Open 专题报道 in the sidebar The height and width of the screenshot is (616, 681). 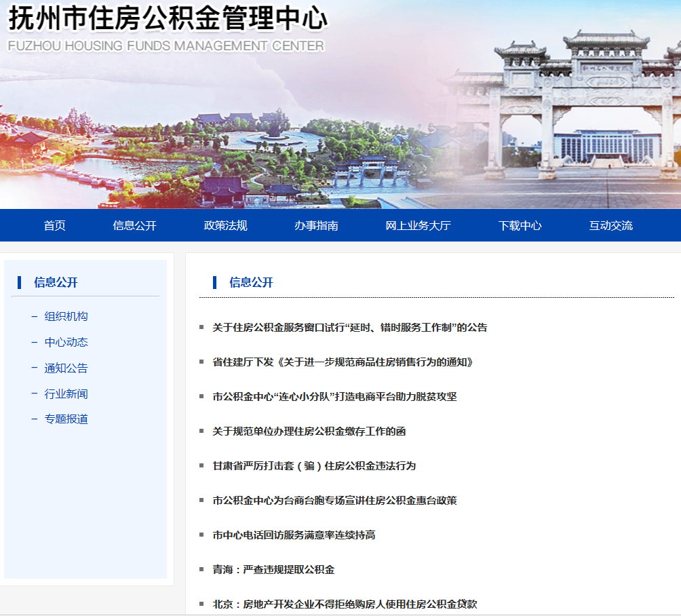pyautogui.click(x=66, y=419)
